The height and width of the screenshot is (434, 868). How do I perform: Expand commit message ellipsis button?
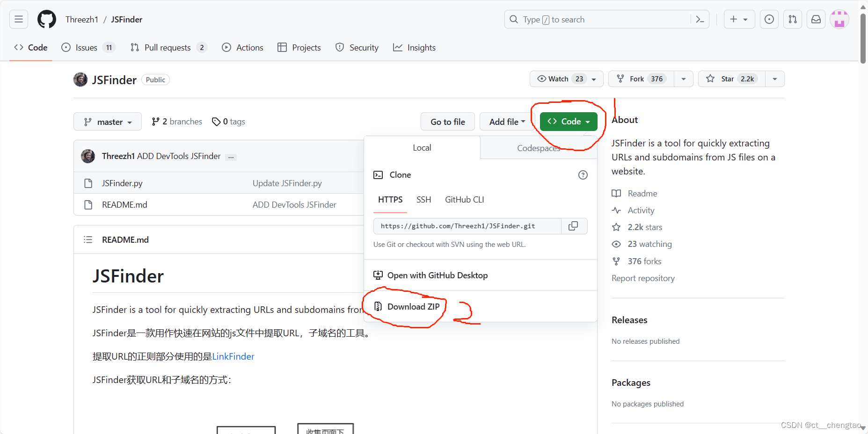[x=231, y=157]
